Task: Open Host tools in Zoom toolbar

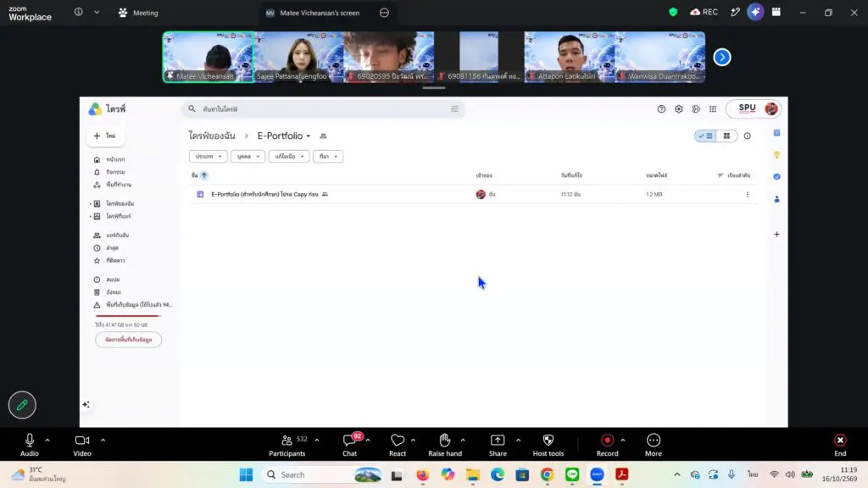Action: [x=548, y=445]
